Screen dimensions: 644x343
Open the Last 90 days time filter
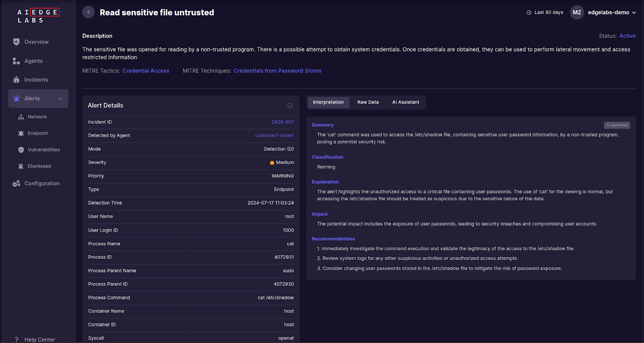coord(545,12)
